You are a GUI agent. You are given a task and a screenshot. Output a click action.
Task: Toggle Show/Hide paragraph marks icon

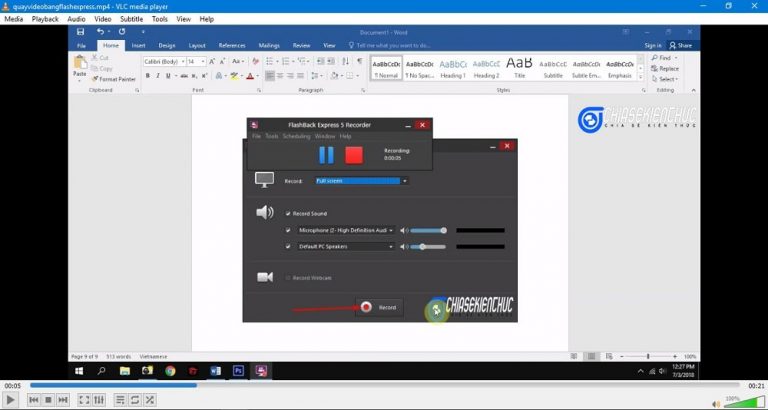coord(360,61)
